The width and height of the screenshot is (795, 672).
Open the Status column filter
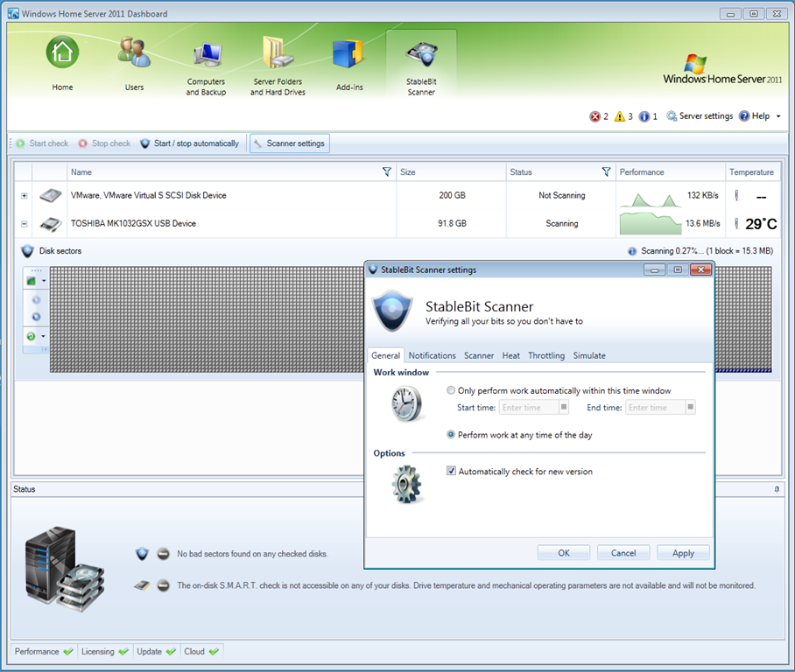606,171
